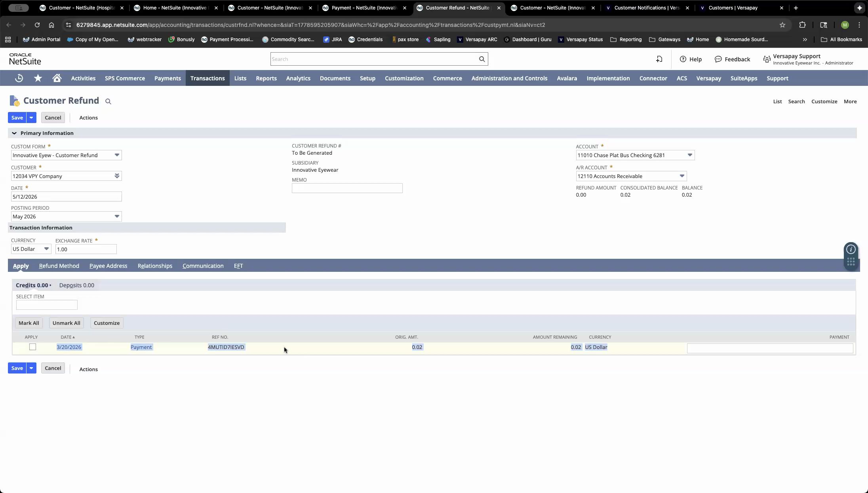Open the Versapay Support role icon
The width and height of the screenshot is (868, 493).
[x=767, y=59]
